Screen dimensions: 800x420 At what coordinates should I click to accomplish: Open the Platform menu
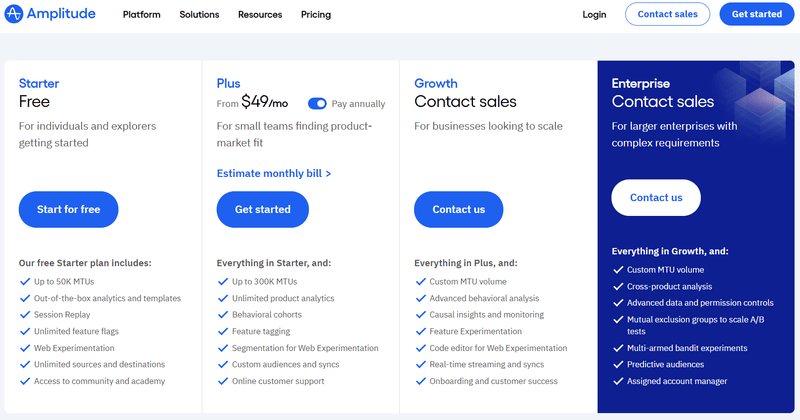[x=140, y=15]
